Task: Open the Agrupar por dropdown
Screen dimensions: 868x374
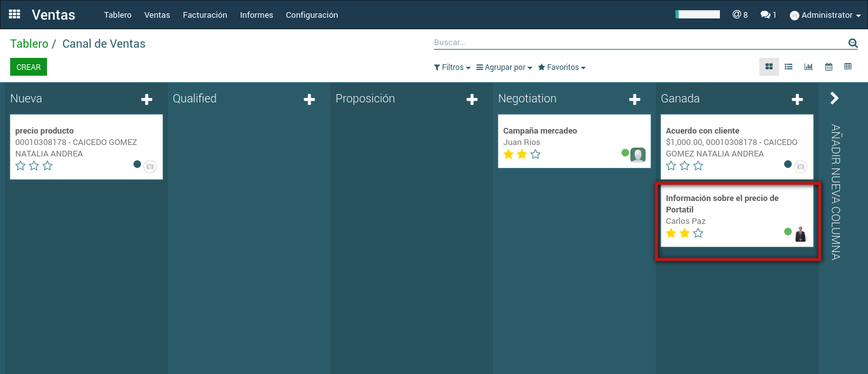Action: point(504,67)
